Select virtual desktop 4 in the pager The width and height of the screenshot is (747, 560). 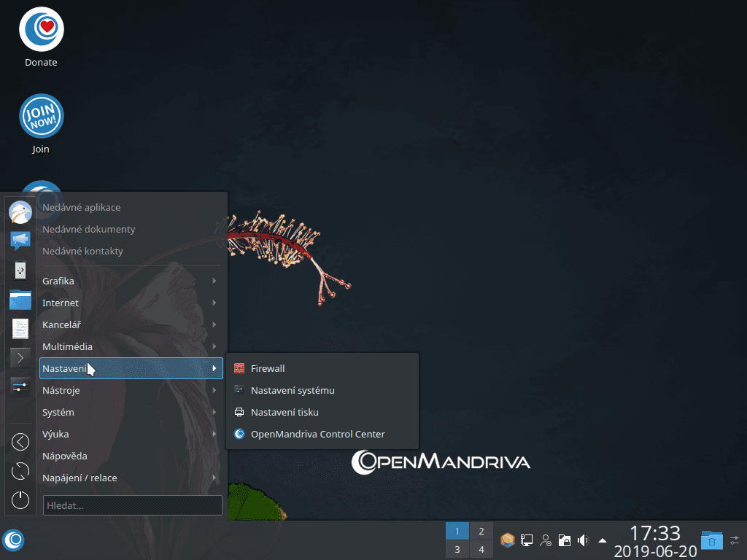pyautogui.click(x=481, y=548)
